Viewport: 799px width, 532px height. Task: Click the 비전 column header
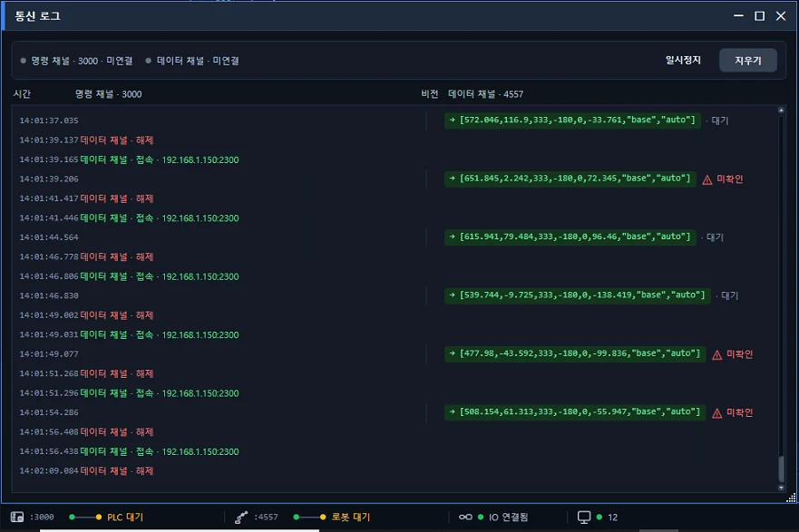430,93
